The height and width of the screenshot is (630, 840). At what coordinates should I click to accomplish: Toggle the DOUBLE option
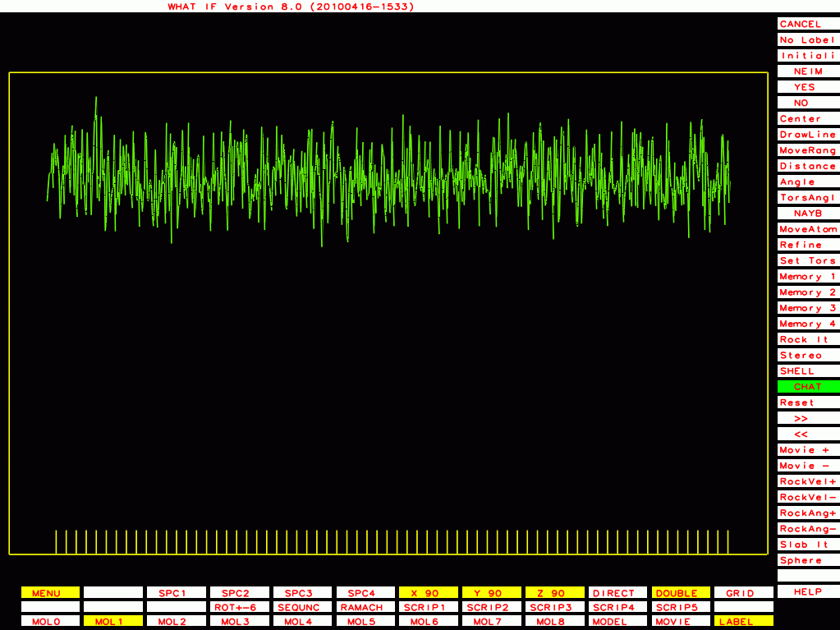pos(682,593)
